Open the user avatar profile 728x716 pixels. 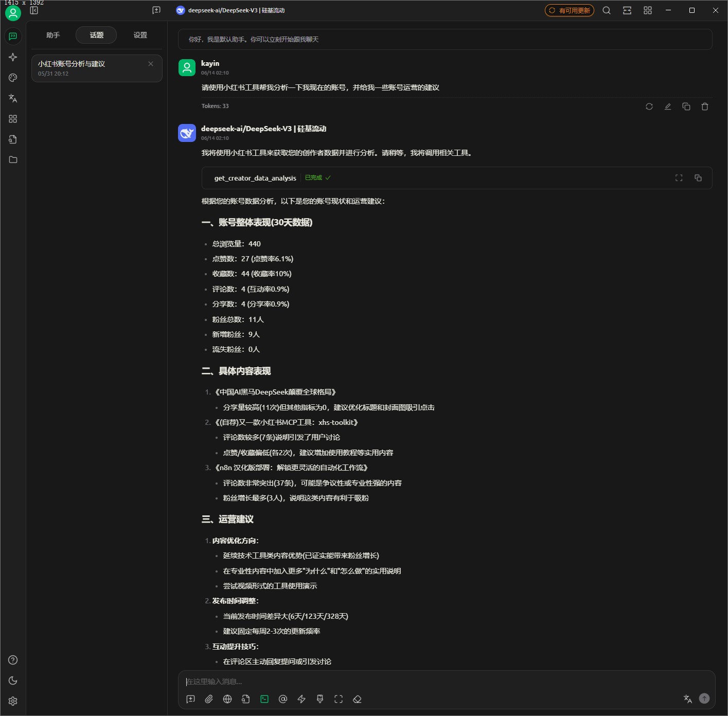[13, 13]
